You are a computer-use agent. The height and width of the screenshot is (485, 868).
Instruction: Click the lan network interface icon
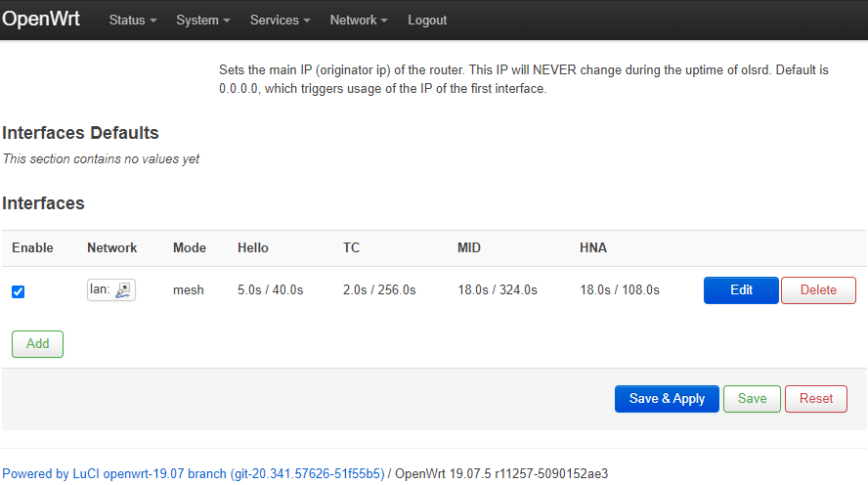[x=123, y=289]
